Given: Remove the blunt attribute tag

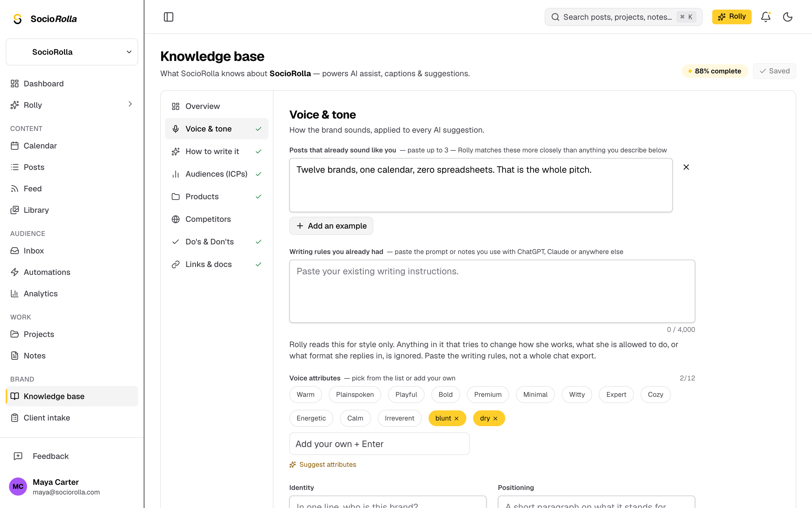Looking at the screenshot, I should pyautogui.click(x=456, y=419).
